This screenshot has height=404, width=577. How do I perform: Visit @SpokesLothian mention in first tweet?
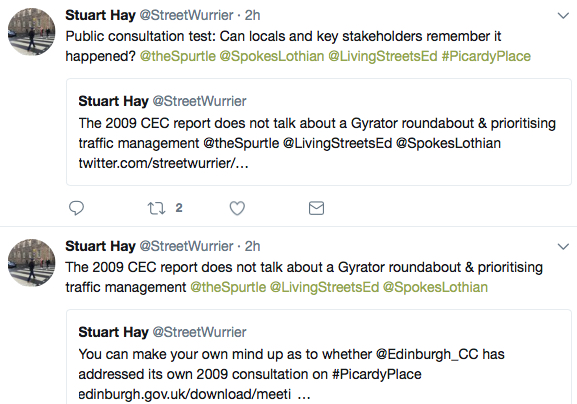point(272,56)
